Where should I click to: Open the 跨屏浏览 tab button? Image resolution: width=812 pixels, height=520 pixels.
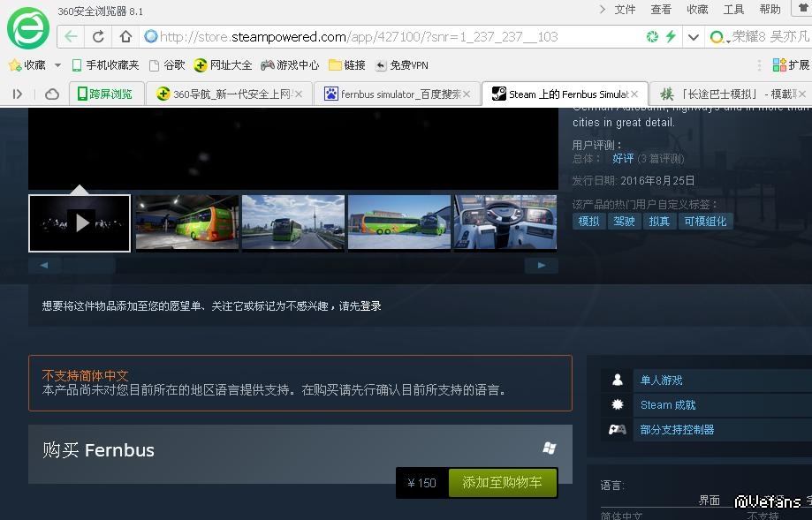coord(105,94)
